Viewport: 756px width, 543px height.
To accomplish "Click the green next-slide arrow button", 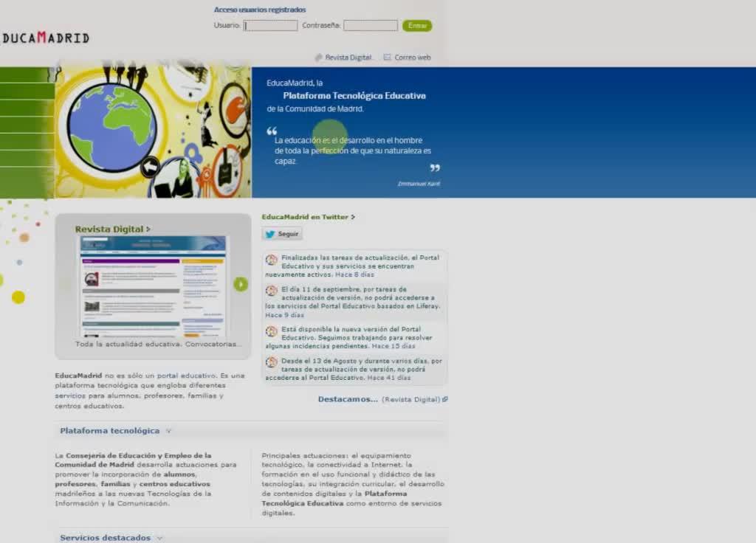I will [241, 284].
